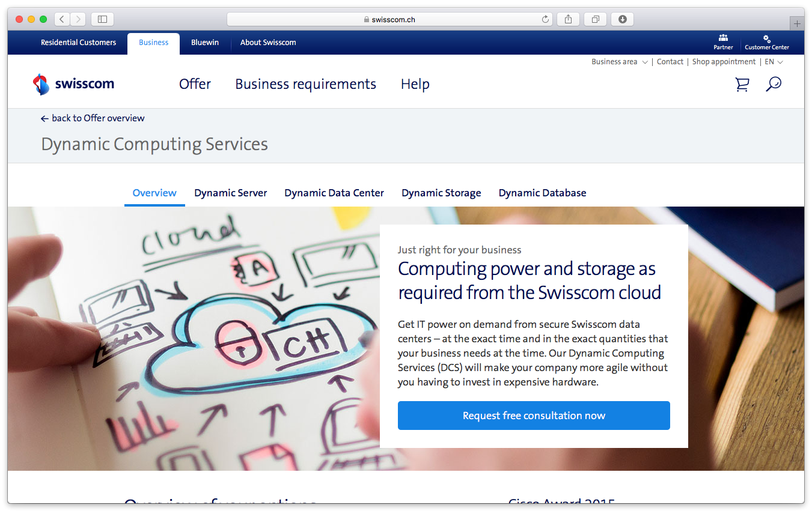The height and width of the screenshot is (511, 812).
Task: Open the Help menu
Action: pos(415,85)
